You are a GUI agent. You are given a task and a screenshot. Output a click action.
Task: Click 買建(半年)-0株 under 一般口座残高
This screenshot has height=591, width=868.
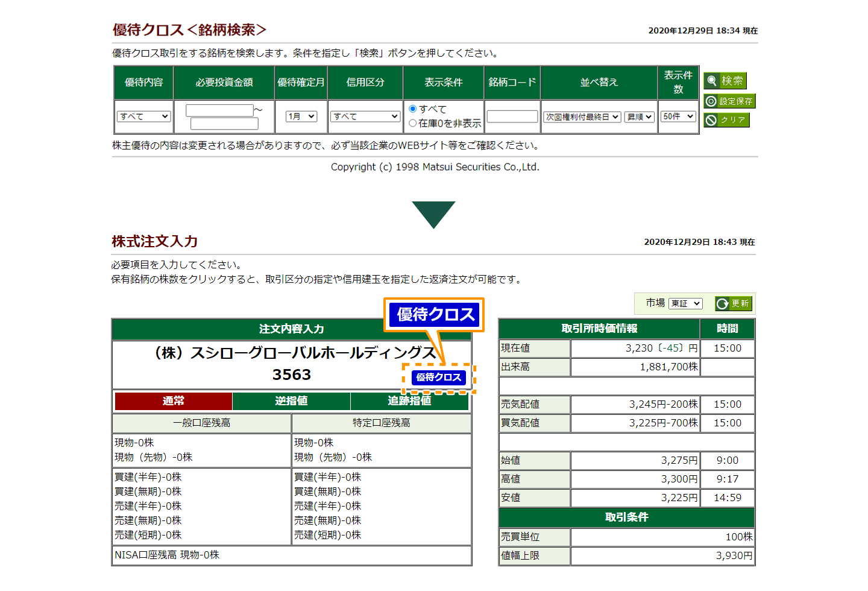point(148,477)
